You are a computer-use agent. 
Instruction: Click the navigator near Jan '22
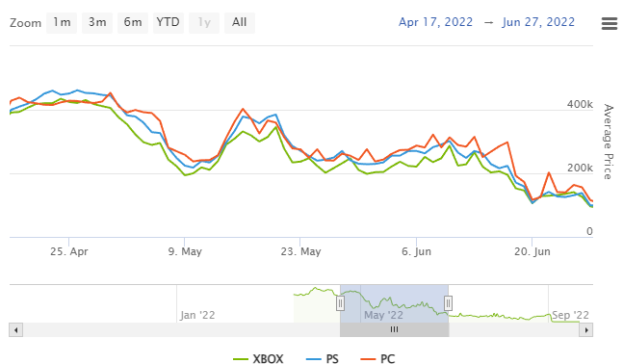click(197, 315)
